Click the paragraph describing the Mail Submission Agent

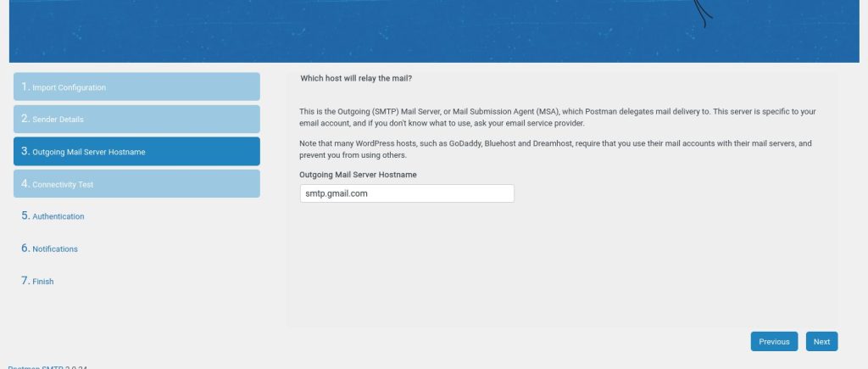pos(558,117)
